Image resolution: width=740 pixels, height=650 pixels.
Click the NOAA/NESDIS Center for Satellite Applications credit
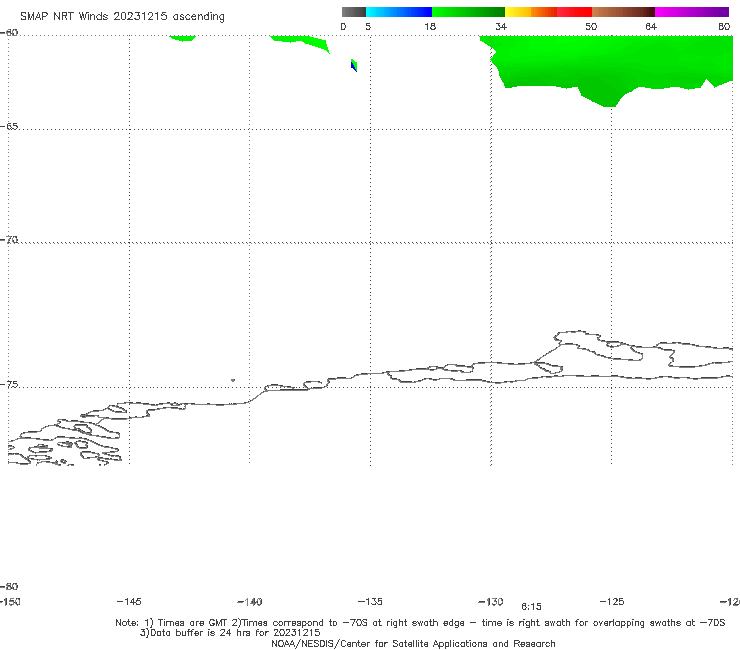click(x=413, y=643)
